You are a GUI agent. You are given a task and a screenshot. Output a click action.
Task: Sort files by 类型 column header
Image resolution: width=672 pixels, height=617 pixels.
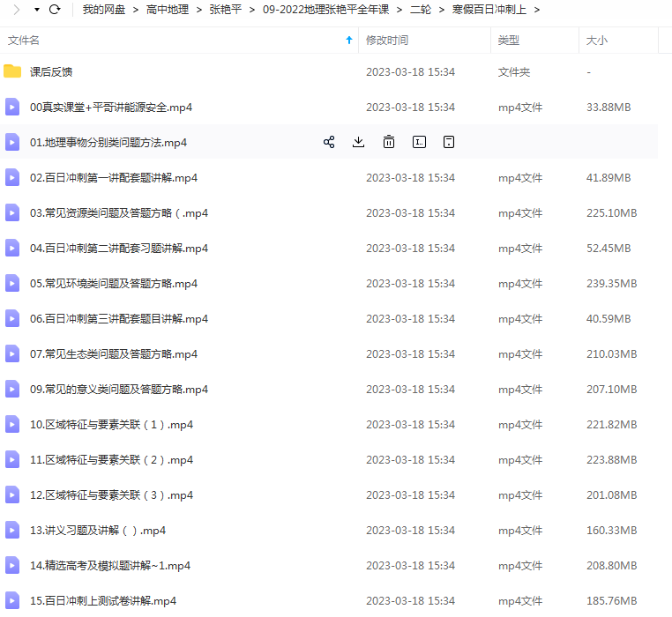tap(509, 41)
